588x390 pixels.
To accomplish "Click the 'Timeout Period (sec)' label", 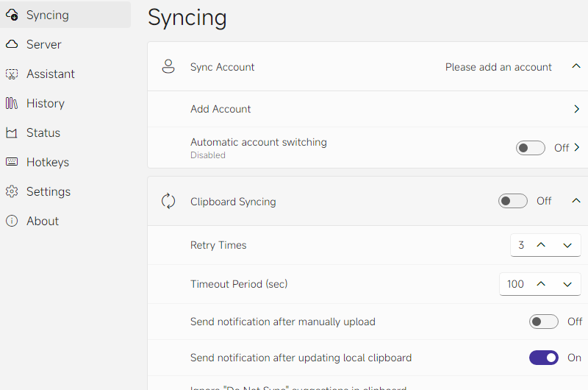I will click(x=239, y=284).
